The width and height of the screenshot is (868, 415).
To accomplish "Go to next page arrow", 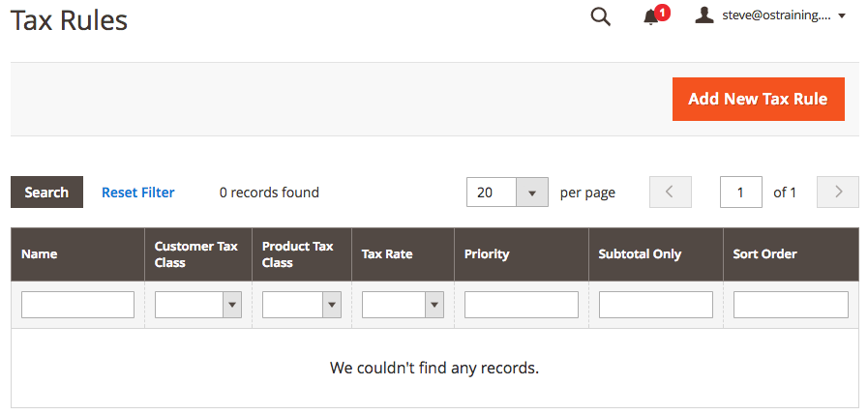I will tap(838, 193).
